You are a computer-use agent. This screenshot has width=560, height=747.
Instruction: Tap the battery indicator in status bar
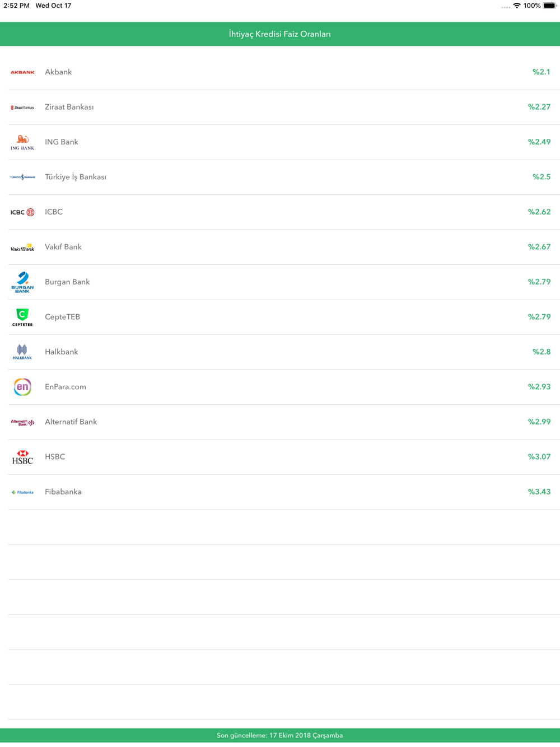point(549,6)
